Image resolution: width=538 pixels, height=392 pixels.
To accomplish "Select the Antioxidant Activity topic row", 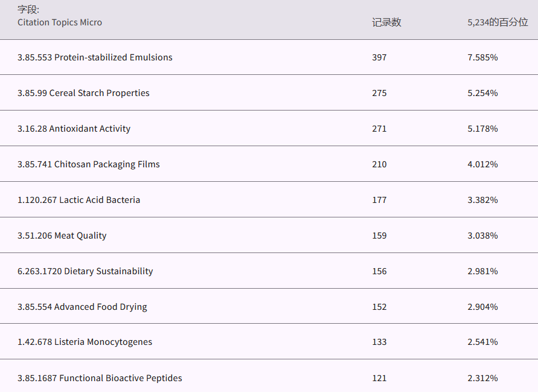I will 74,129.
